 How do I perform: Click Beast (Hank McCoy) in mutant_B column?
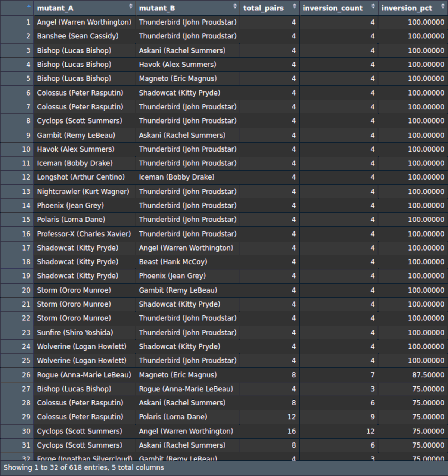[x=173, y=262]
